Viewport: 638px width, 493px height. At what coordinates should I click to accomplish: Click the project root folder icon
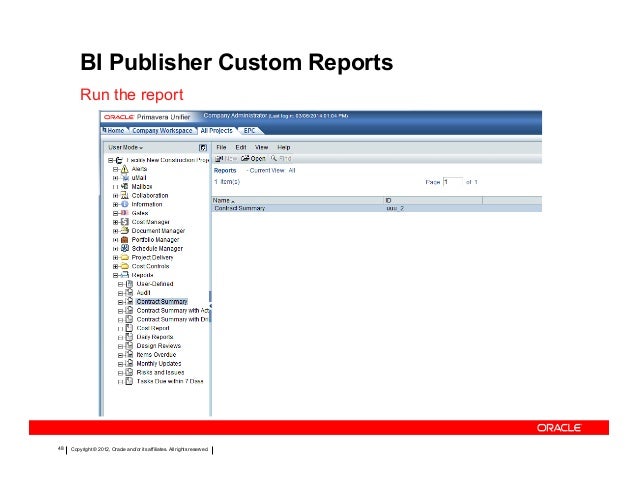(119, 160)
